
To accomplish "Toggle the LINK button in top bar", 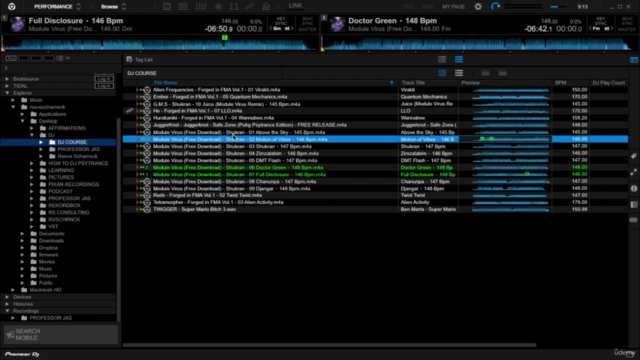I will pos(296,6).
